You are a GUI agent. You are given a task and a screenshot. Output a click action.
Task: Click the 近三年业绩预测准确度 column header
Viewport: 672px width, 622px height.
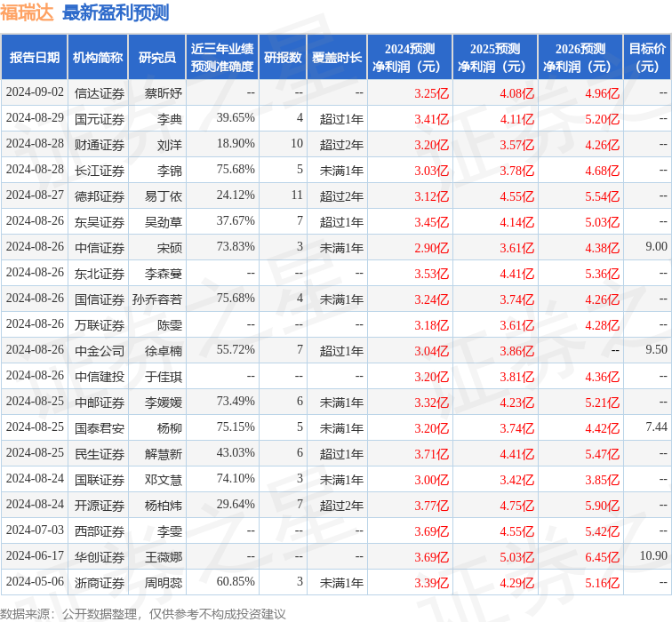pyautogui.click(x=222, y=58)
